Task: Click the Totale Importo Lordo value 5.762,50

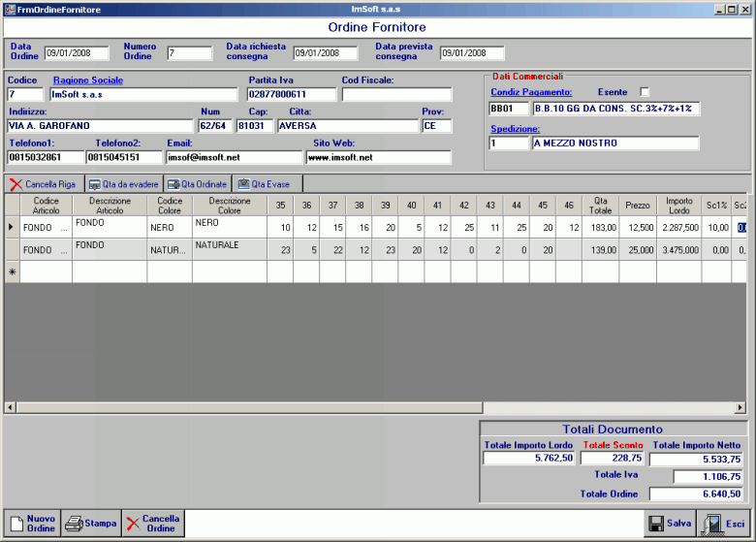Action: [x=529, y=458]
